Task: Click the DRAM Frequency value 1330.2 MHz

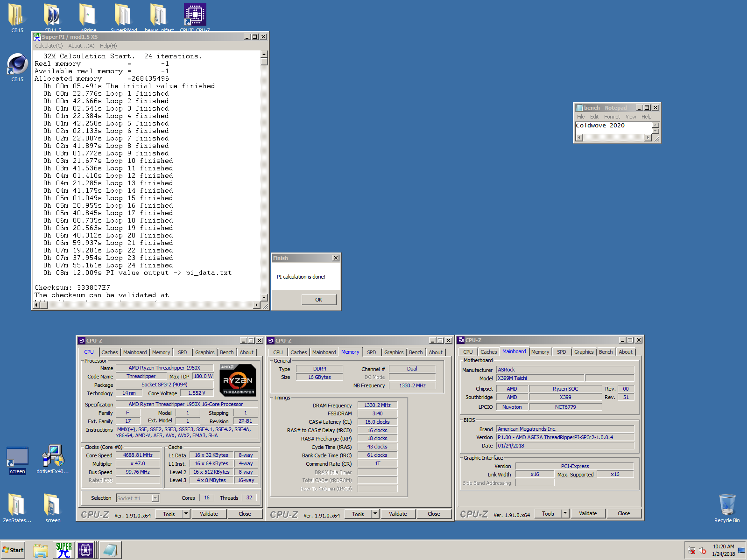Action: (377, 405)
